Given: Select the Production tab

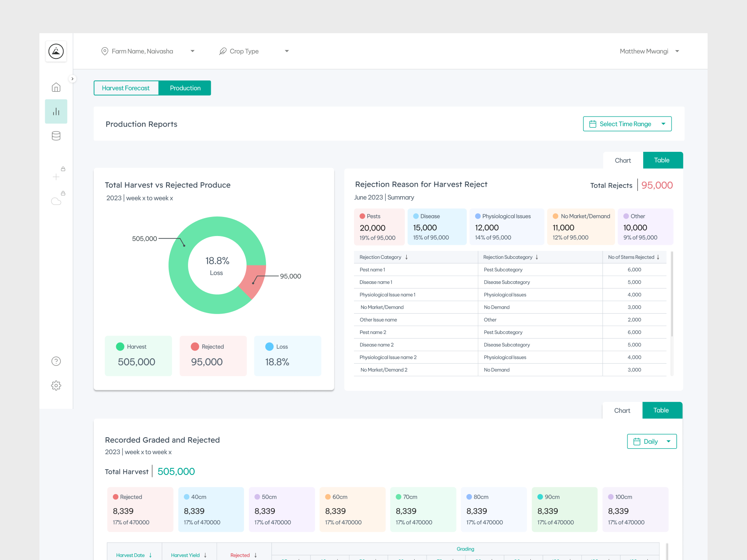Looking at the screenshot, I should pyautogui.click(x=185, y=88).
